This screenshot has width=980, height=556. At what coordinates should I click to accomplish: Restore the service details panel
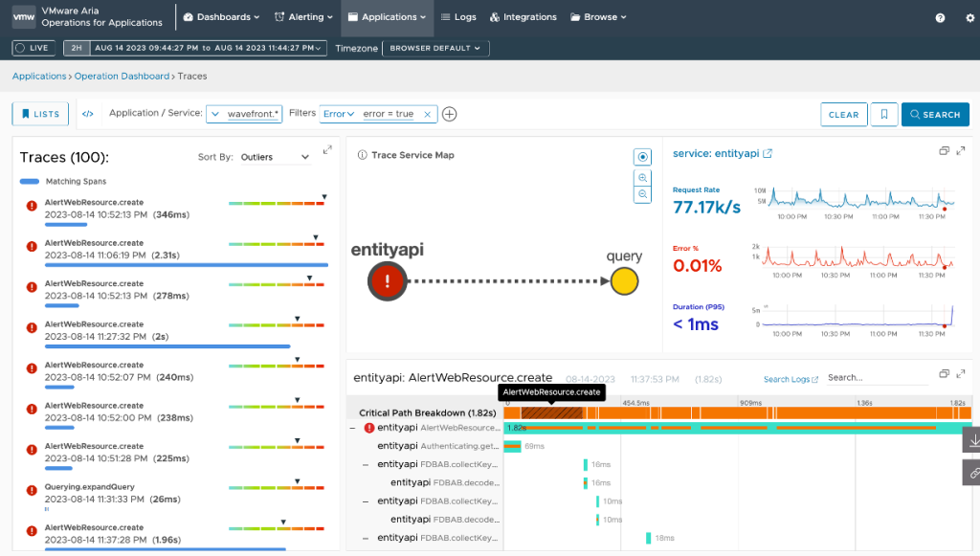point(944,150)
